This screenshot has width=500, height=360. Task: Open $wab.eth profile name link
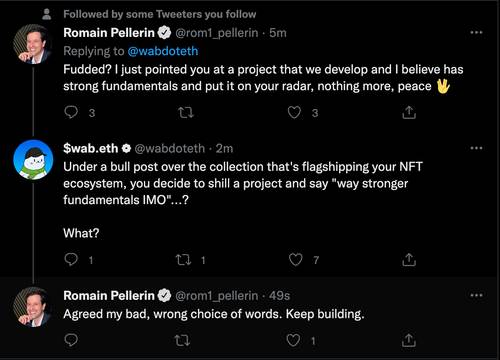tap(91, 148)
